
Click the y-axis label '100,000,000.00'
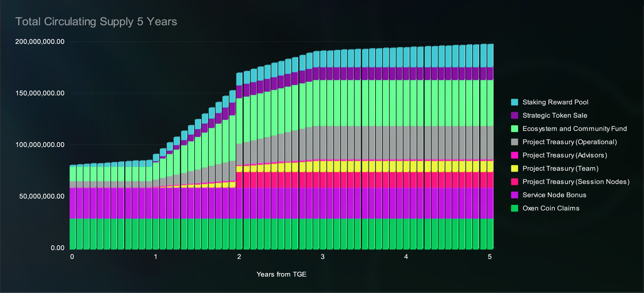click(x=40, y=144)
